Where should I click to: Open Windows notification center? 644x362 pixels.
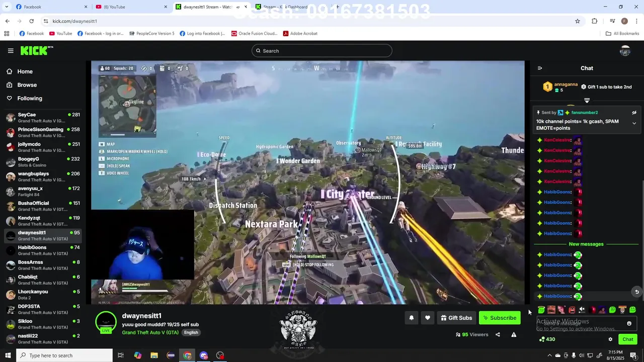click(x=633, y=355)
